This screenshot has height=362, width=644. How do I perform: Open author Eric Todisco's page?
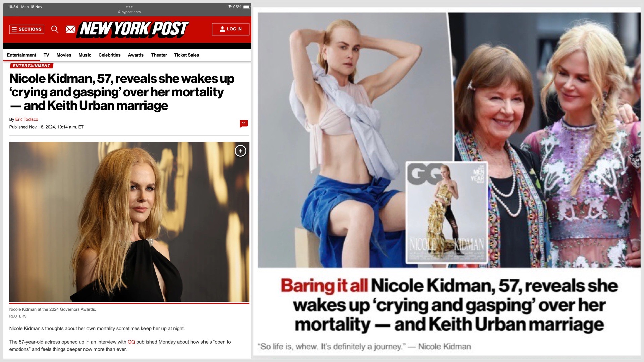26,119
